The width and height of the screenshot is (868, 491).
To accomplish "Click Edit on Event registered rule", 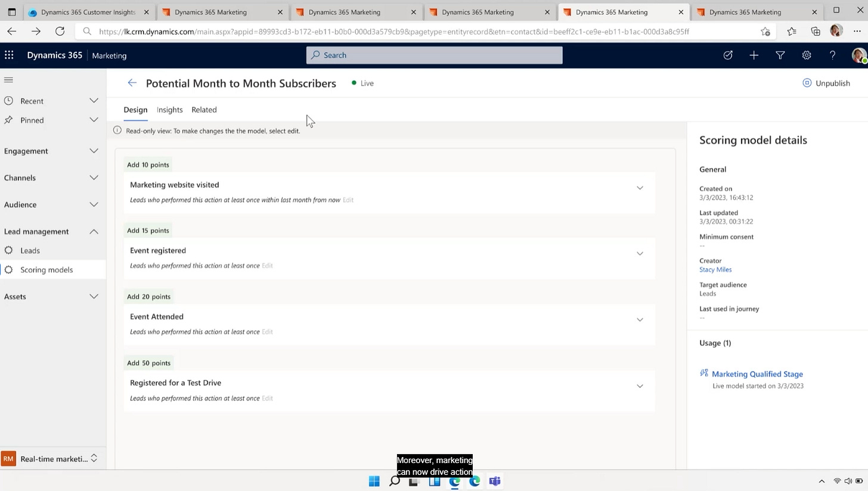I will click(x=267, y=265).
